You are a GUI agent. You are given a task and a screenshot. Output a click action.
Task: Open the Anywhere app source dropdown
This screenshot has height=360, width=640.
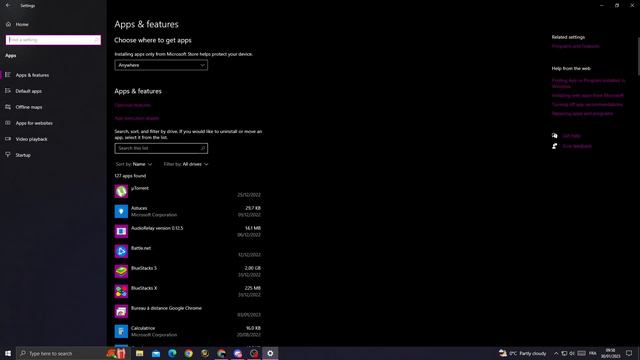coord(161,65)
